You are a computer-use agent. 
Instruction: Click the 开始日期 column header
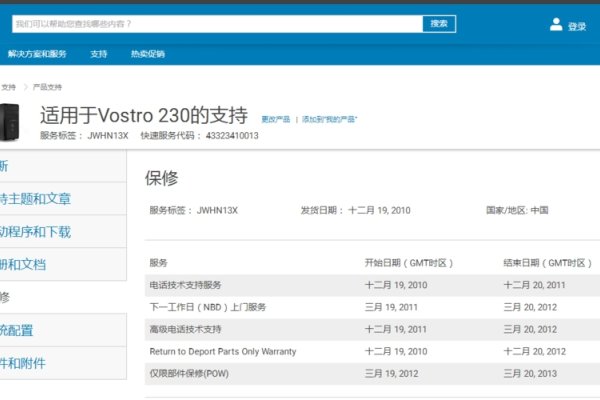coord(409,263)
